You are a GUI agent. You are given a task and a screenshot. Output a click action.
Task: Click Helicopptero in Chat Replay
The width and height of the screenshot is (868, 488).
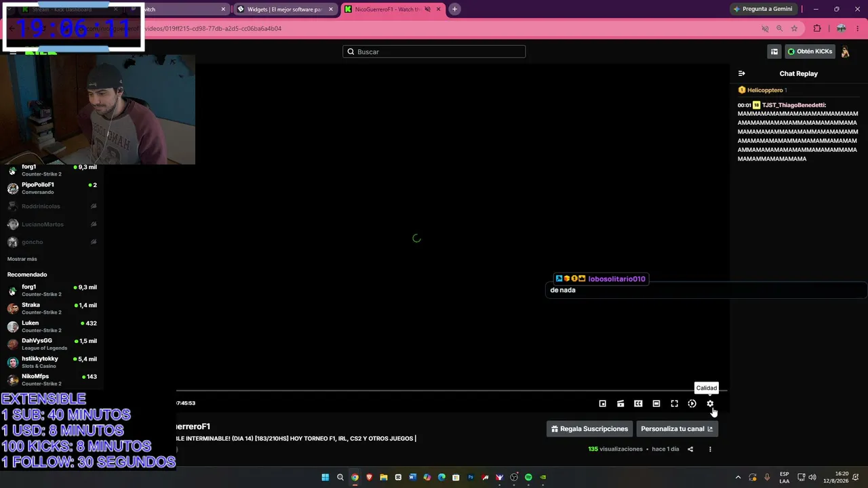coord(765,90)
